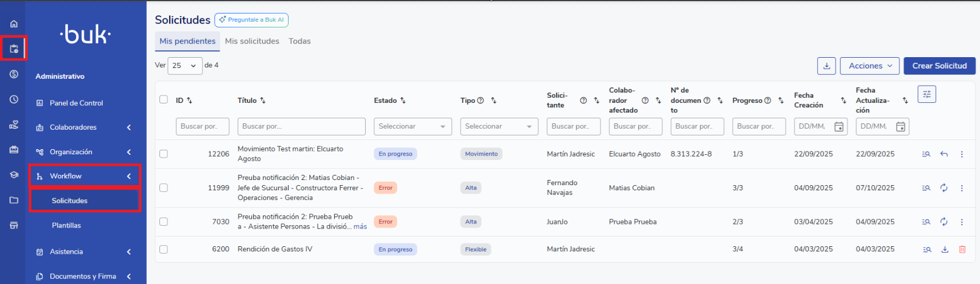
Task: Click the Crear Solicitud button
Action: (939, 66)
